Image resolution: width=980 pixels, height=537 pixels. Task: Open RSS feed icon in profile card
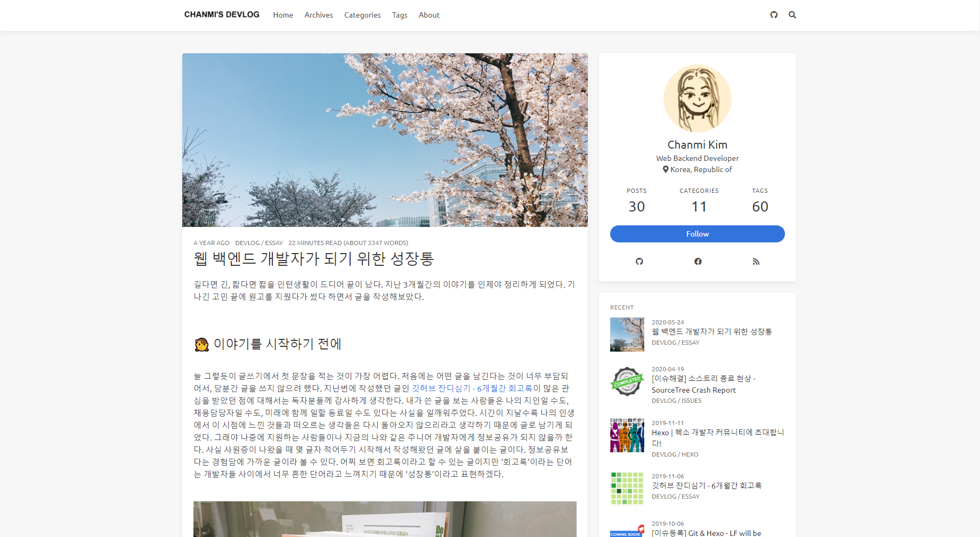point(756,262)
